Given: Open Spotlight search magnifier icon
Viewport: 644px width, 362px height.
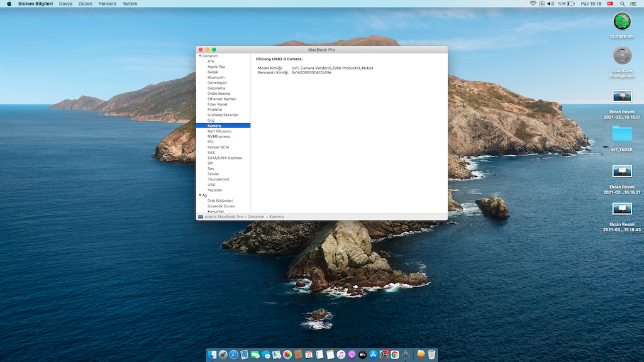Looking at the screenshot, I should pos(624,4).
